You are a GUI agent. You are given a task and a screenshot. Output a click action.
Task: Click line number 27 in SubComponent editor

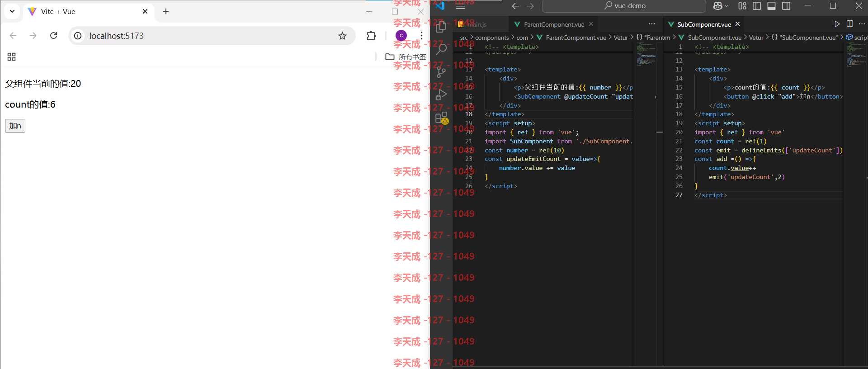(x=679, y=195)
